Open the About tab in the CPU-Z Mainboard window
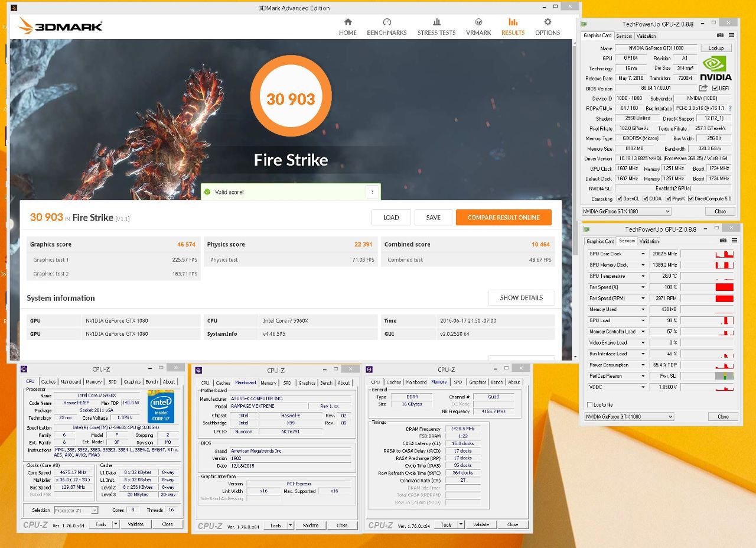The height and width of the screenshot is (548, 756). (344, 383)
